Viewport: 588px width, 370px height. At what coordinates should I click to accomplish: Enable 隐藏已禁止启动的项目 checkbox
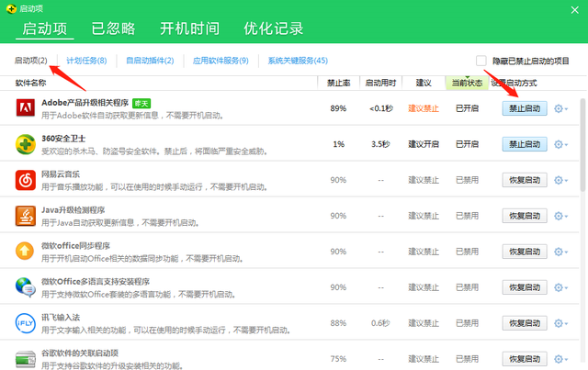point(481,61)
